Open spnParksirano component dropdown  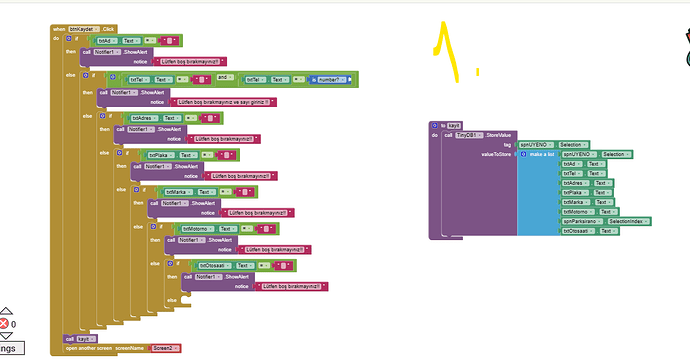tap(599, 221)
